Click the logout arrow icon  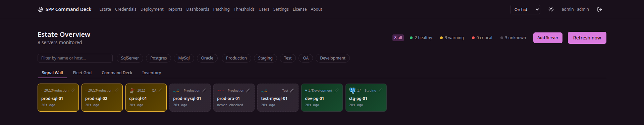tap(600, 9)
